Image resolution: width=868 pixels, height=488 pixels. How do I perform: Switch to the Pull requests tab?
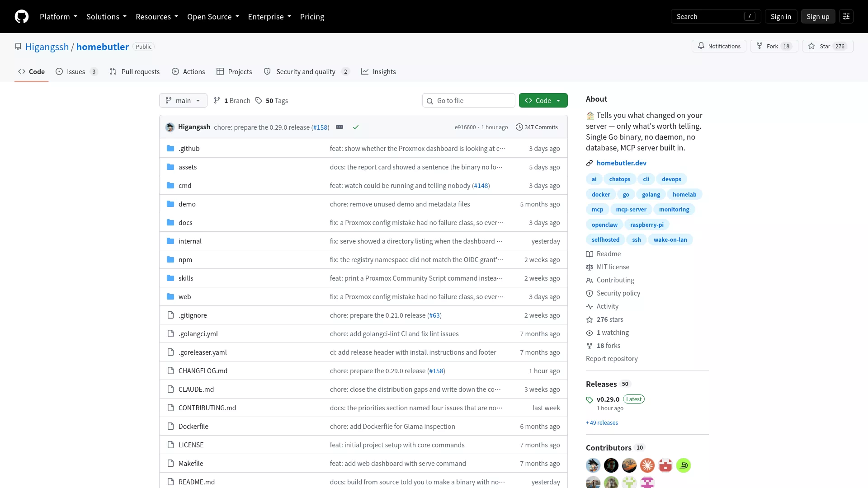135,72
